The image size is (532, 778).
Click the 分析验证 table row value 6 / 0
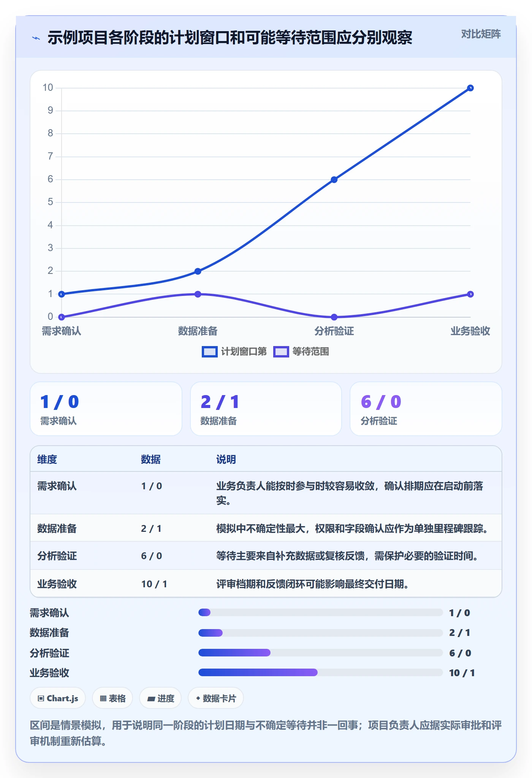pos(152,556)
